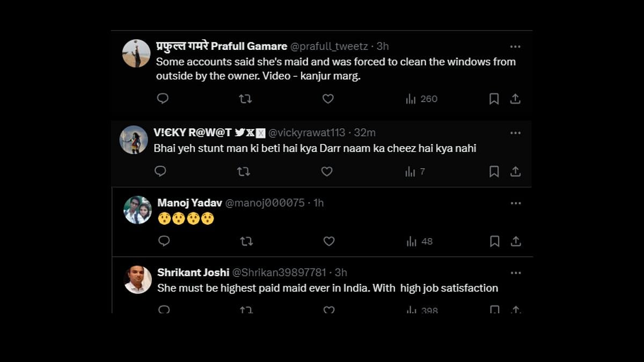
Task: Open more options on Prafull Gamare's tweet
Action: (515, 47)
